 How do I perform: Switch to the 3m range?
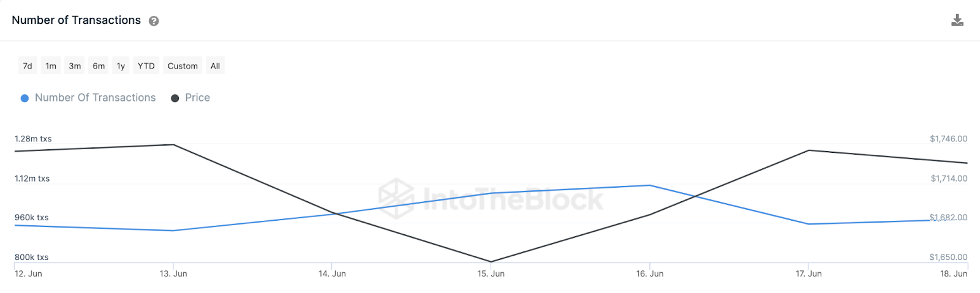75,66
